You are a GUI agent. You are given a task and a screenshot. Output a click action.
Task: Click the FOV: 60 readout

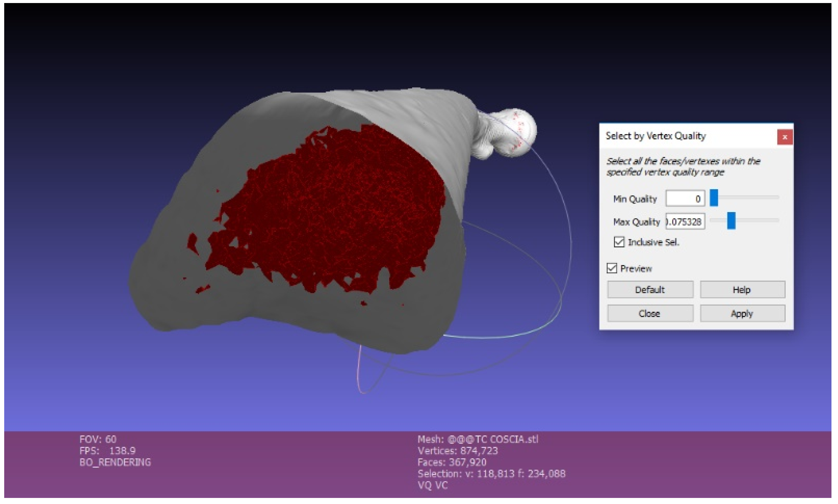click(x=98, y=439)
